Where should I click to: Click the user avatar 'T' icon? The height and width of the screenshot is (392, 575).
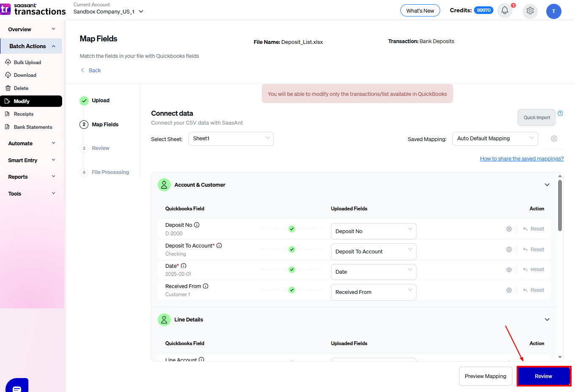[x=553, y=11]
